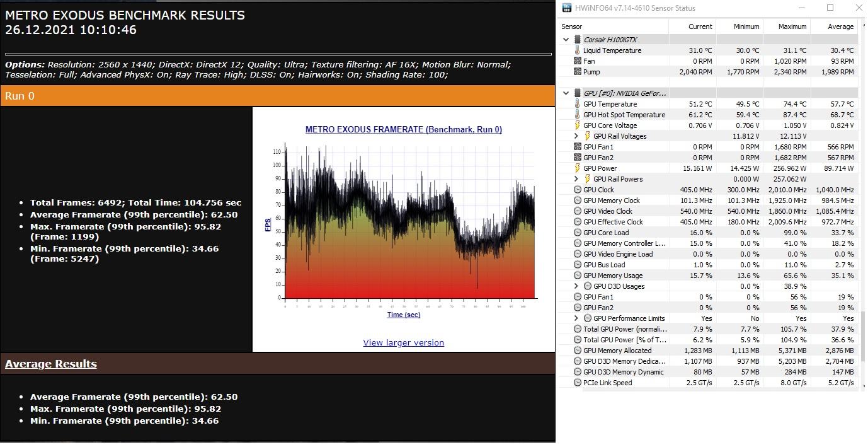Click the GPU Memory Clock round icon
Screen dimensions: 868x447
coord(578,200)
